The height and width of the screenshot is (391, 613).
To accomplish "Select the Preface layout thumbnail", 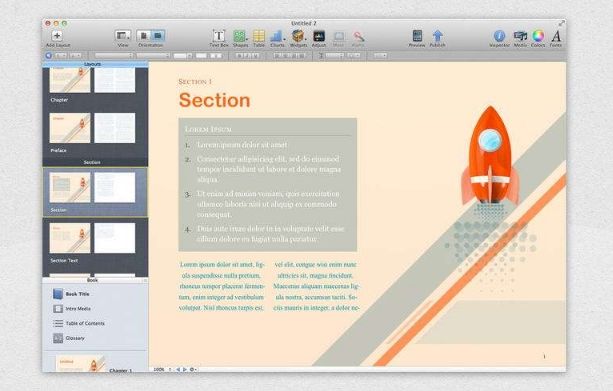I will 92,128.
